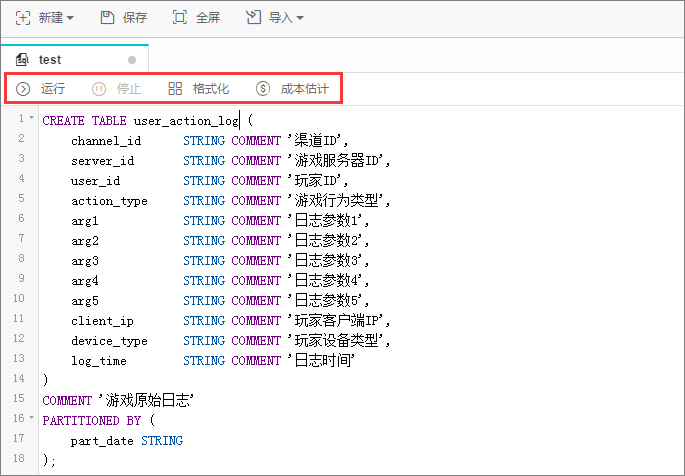Viewport: 685px width, 476px height.
Task: Click the 'arg1' column name
Action: click(x=85, y=221)
